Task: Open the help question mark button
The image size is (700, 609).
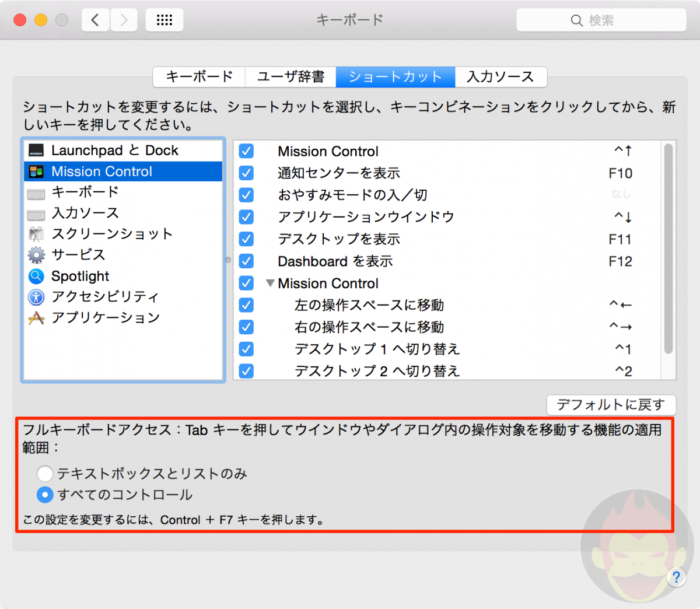Action: click(676, 577)
